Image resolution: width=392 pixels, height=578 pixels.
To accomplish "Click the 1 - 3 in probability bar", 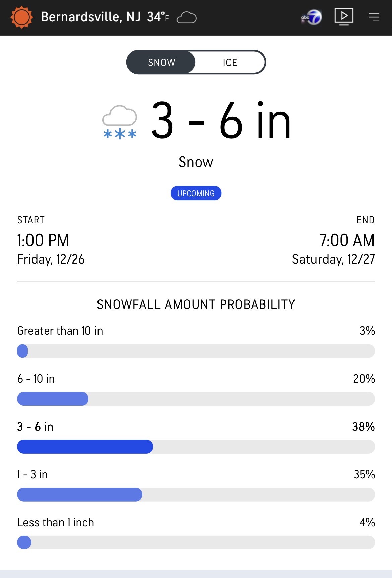I will point(196,495).
